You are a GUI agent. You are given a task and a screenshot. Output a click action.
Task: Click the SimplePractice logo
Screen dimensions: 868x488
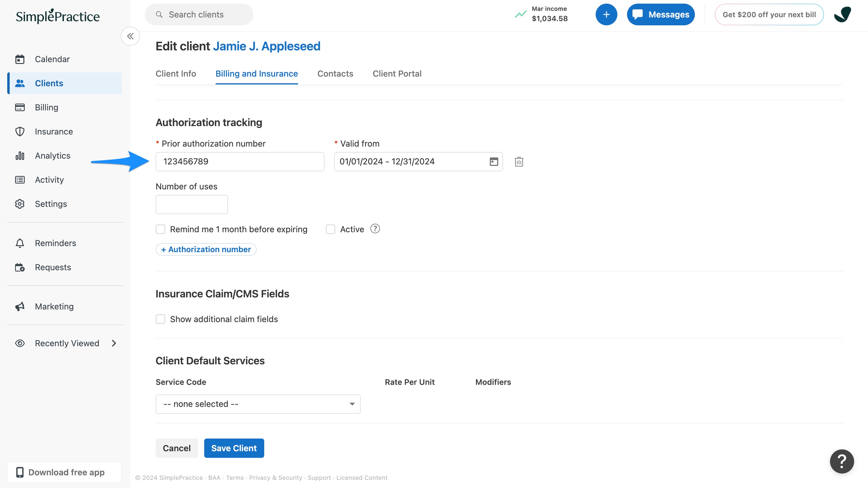click(x=58, y=16)
